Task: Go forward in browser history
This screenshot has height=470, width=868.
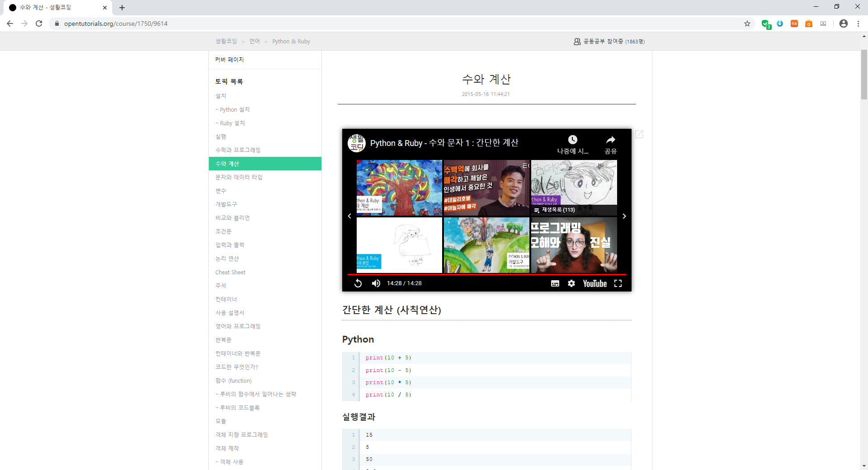Action: (x=24, y=23)
